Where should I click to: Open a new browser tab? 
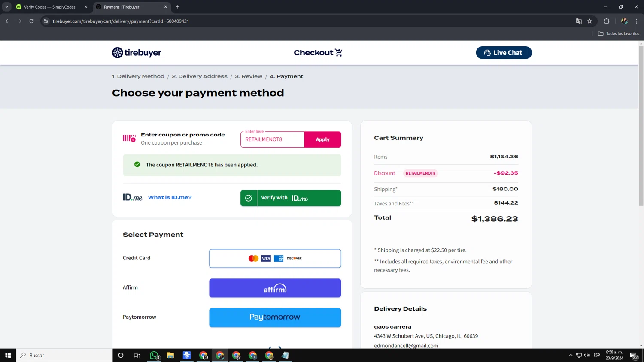pos(178,7)
